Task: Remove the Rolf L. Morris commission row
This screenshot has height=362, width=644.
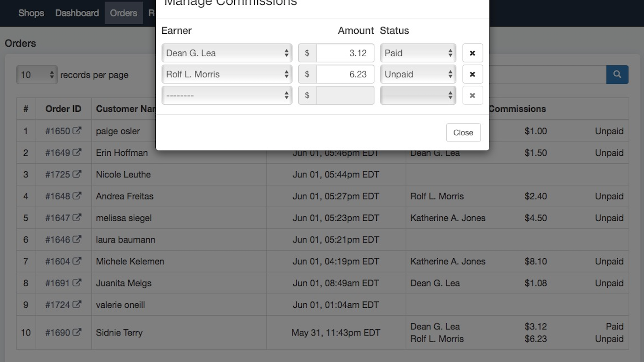Action: point(473,74)
